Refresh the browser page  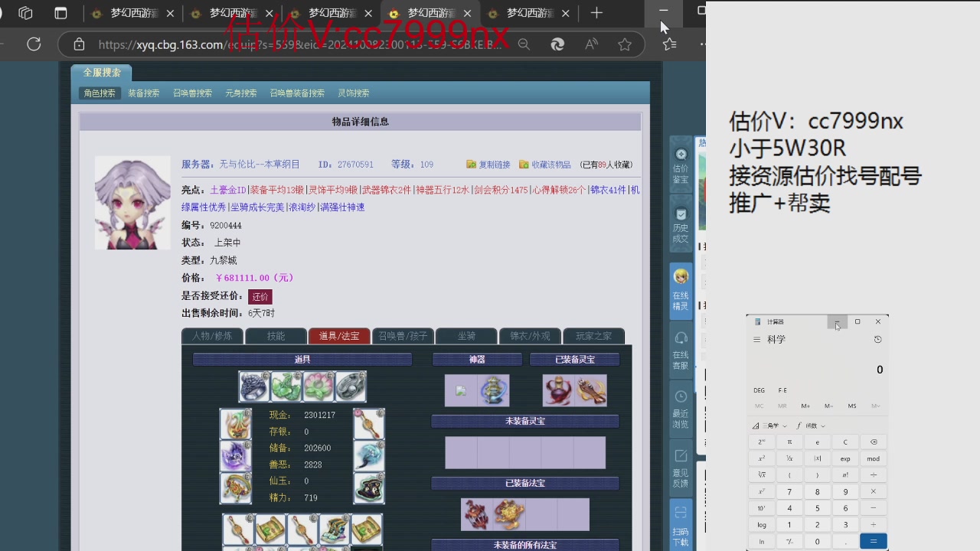34,44
